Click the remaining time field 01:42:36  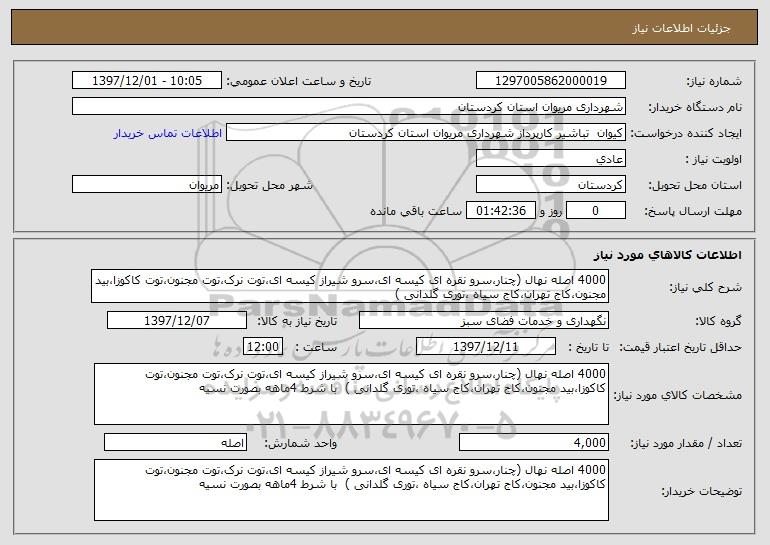[500, 210]
